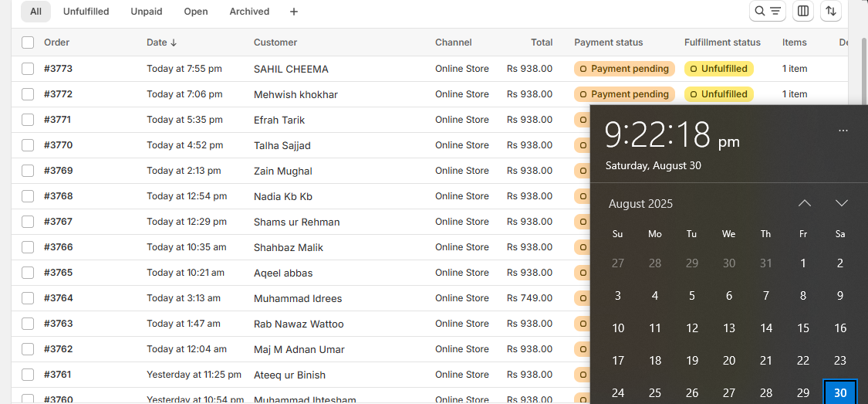Switch to the Unfulfilled tab
This screenshot has width=868, height=404.
tap(86, 12)
